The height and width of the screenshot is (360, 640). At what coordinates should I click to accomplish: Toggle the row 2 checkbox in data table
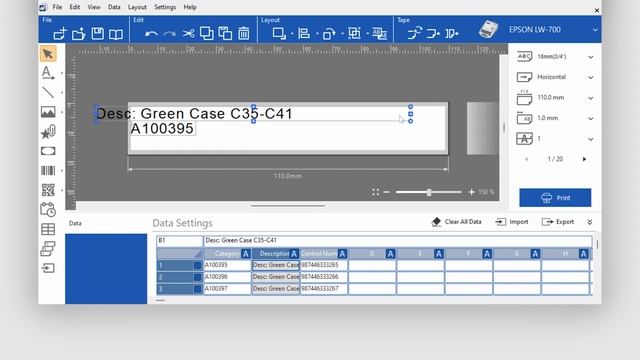point(198,277)
